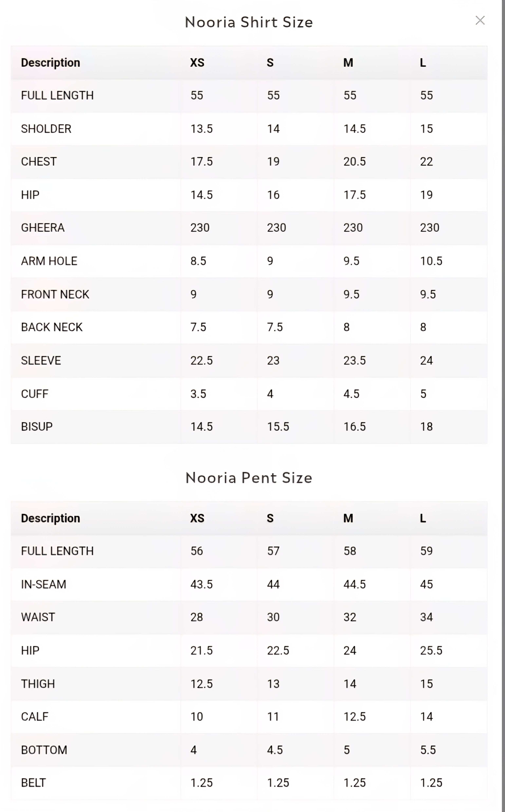Image resolution: width=505 pixels, height=812 pixels.
Task: Click the BELT row label
Action: [33, 783]
